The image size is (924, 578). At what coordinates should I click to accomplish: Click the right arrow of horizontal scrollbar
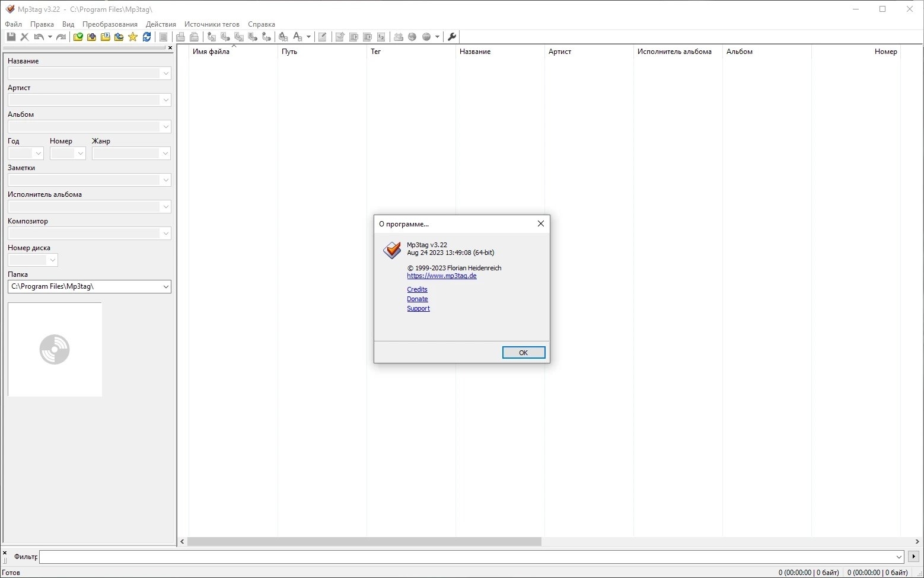[917, 541]
